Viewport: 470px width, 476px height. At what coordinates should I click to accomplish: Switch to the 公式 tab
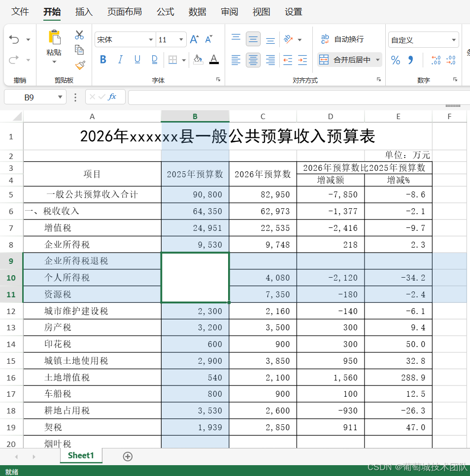pyautogui.click(x=165, y=12)
